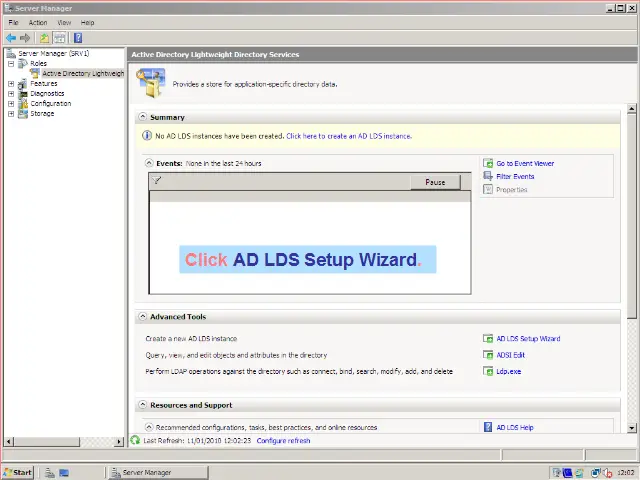Click the Active Directory Lightweight role tree icon
640x480 pixels.
35,73
